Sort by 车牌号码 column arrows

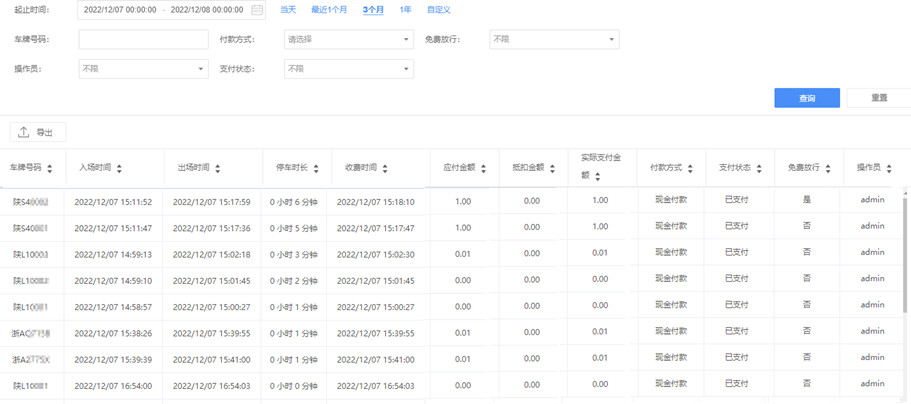tap(49, 169)
